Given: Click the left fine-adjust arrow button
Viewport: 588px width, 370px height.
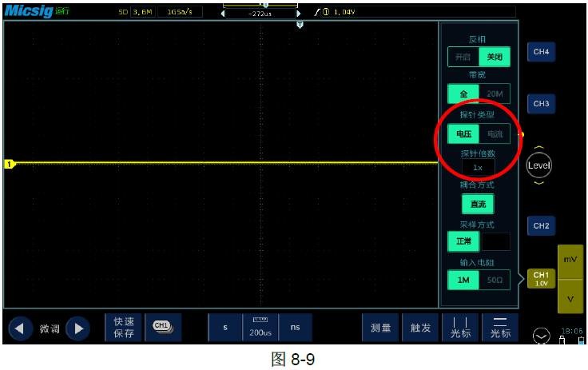Looking at the screenshot, I should tap(21, 328).
